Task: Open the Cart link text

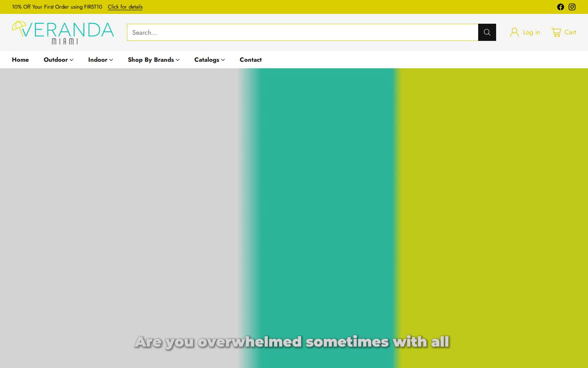Action: pos(570,32)
